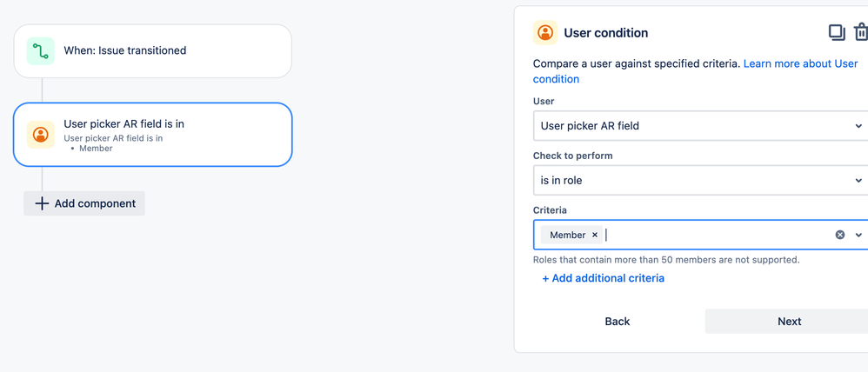The width and height of the screenshot is (868, 372).
Task: Click the orange user icon in the rule condition card
Action: [x=40, y=135]
